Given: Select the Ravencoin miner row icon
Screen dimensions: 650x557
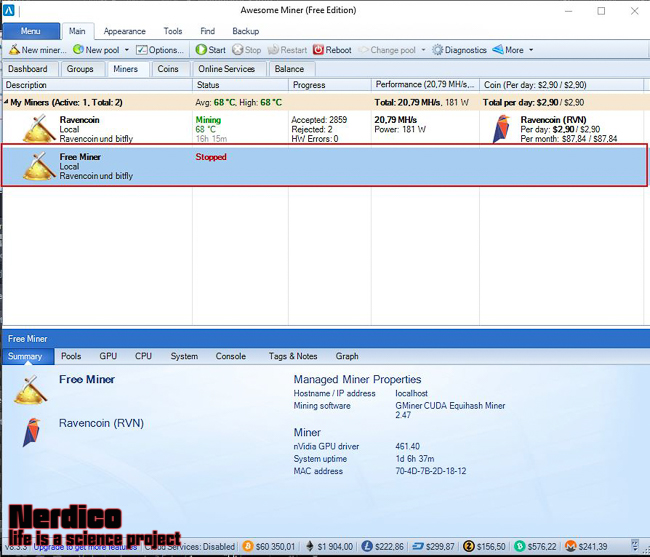Looking at the screenshot, I should [x=39, y=128].
